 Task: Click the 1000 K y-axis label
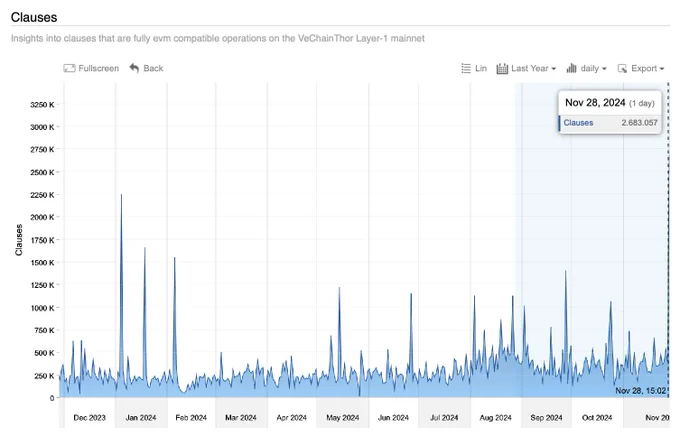click(42, 308)
